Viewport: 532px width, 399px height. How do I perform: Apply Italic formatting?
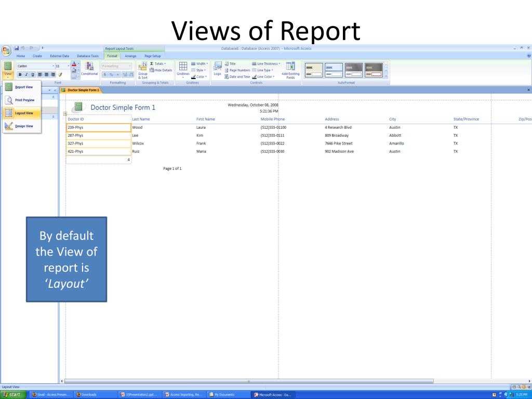[26, 75]
